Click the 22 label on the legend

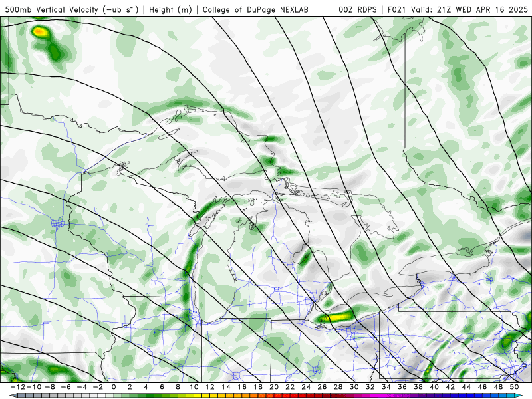tap(290, 387)
